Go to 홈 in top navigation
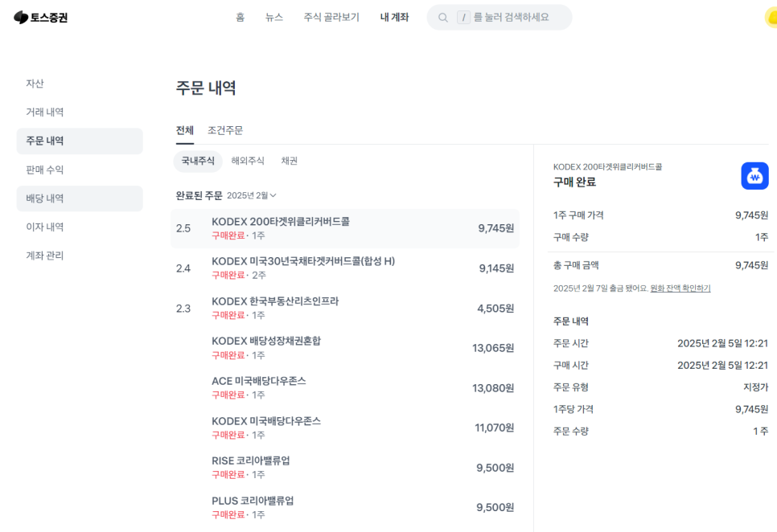 click(x=240, y=18)
